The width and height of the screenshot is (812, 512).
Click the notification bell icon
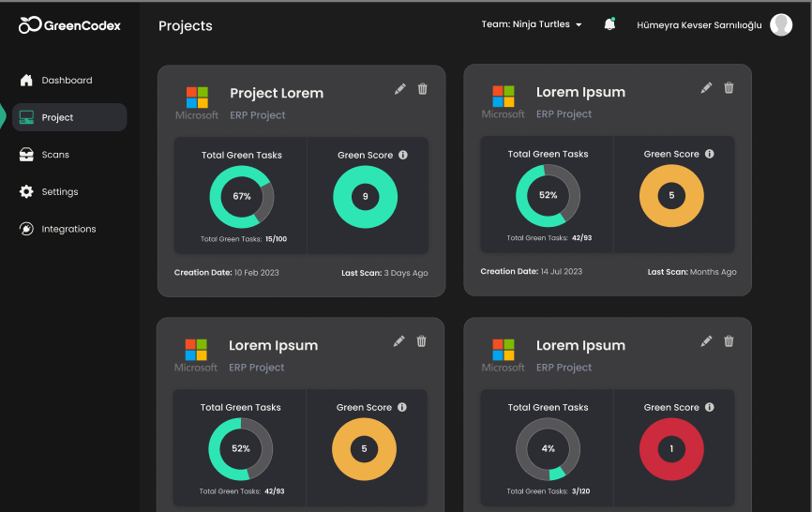point(609,24)
